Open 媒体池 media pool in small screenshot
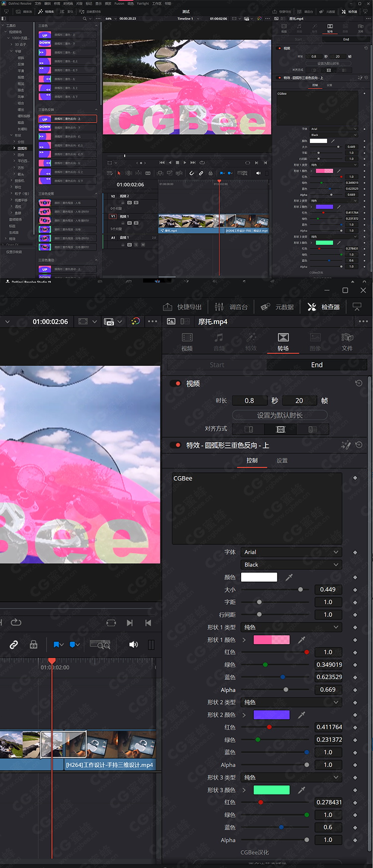The width and height of the screenshot is (373, 868). (x=24, y=11)
